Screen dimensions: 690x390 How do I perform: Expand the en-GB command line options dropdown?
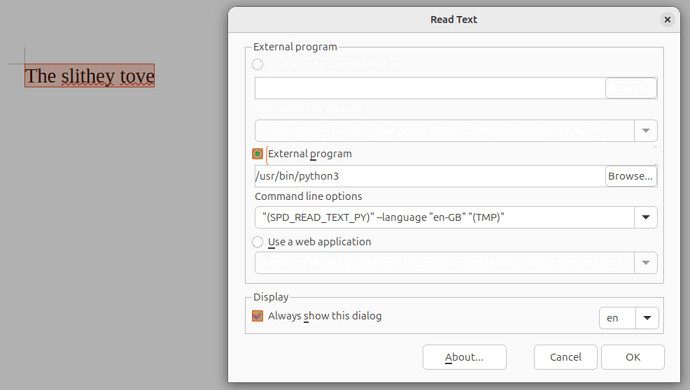click(x=646, y=217)
